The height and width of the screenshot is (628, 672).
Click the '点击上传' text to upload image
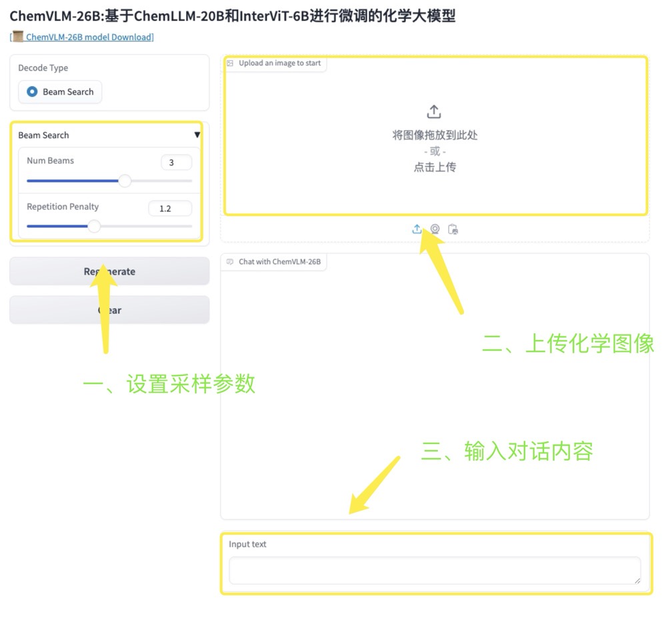pyautogui.click(x=435, y=167)
